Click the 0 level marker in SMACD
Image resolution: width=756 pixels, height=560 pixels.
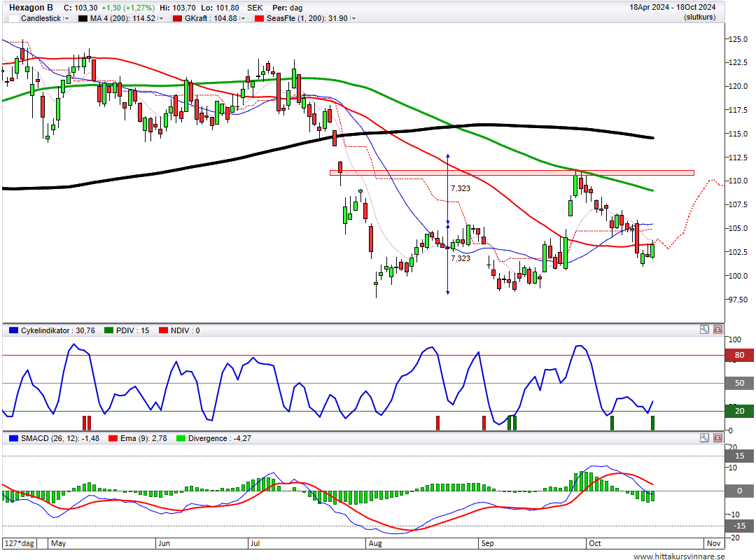739,491
